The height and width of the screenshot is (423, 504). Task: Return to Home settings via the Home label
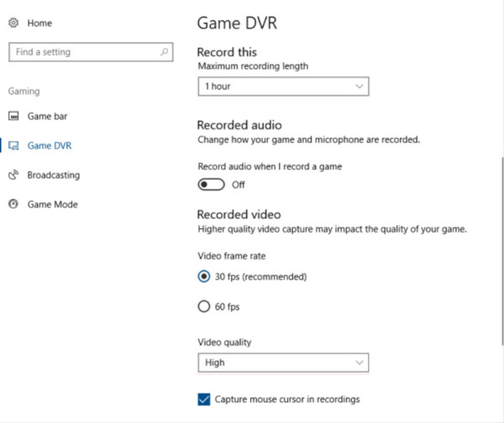pos(39,23)
